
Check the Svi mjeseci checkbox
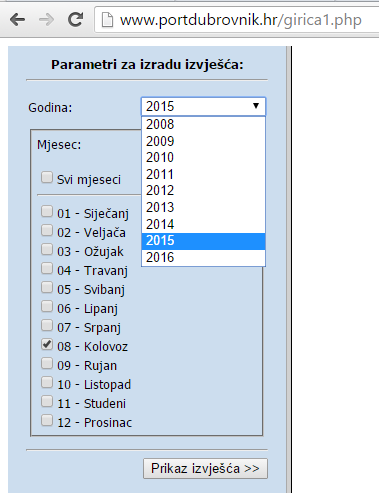pyautogui.click(x=47, y=177)
